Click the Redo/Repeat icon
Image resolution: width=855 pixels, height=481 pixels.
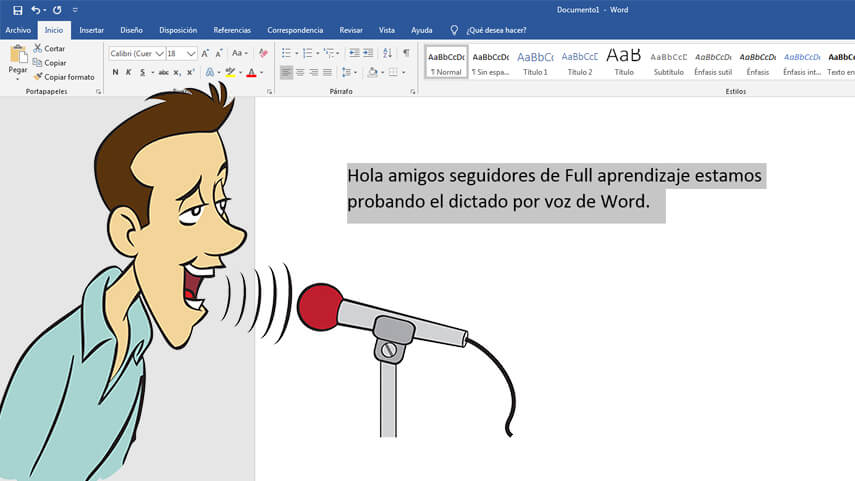click(x=57, y=10)
